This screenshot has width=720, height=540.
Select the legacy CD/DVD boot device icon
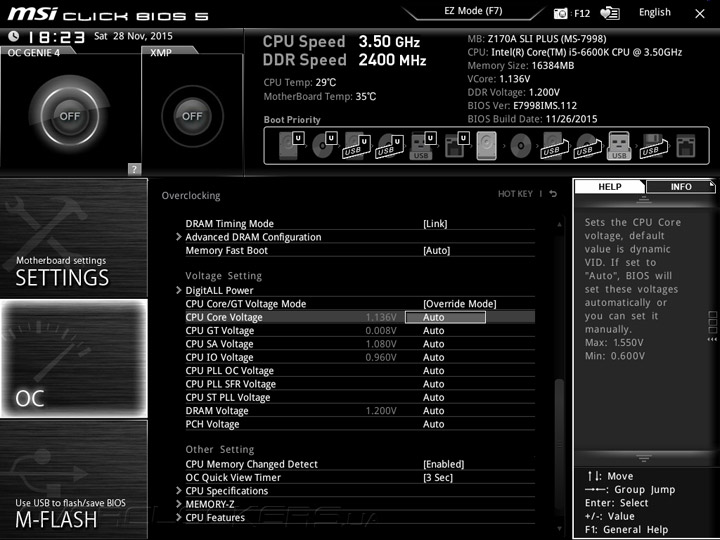pos(520,146)
